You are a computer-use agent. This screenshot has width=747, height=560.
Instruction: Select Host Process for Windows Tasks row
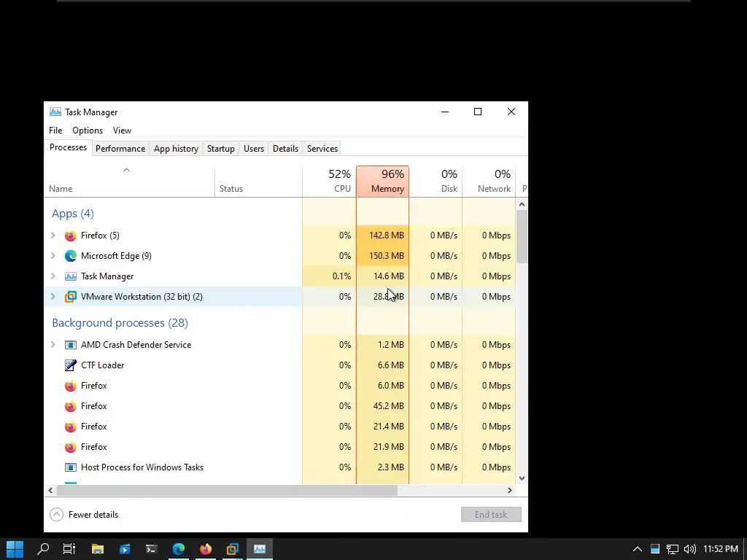point(280,467)
